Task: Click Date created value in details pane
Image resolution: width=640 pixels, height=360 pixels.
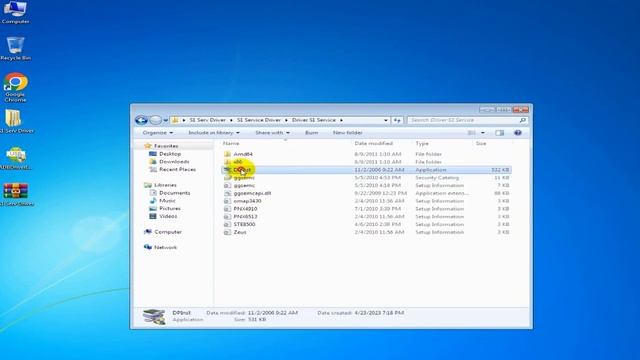Action: coord(379,313)
